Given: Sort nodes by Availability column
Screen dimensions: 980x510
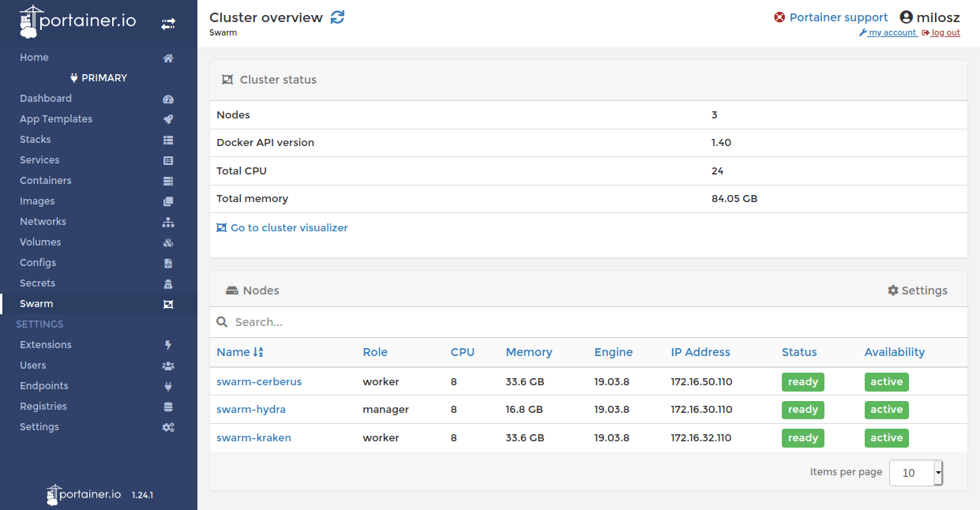Looking at the screenshot, I should [895, 352].
